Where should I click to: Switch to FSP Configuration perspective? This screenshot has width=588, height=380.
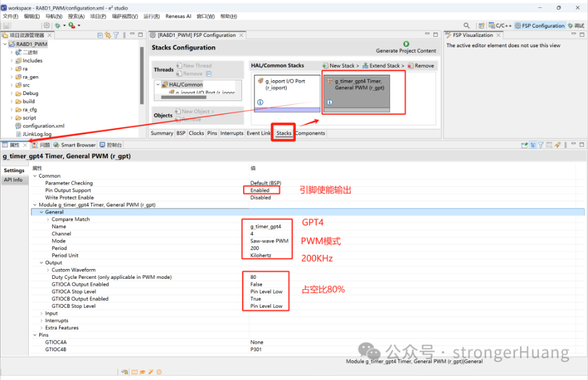[540, 26]
